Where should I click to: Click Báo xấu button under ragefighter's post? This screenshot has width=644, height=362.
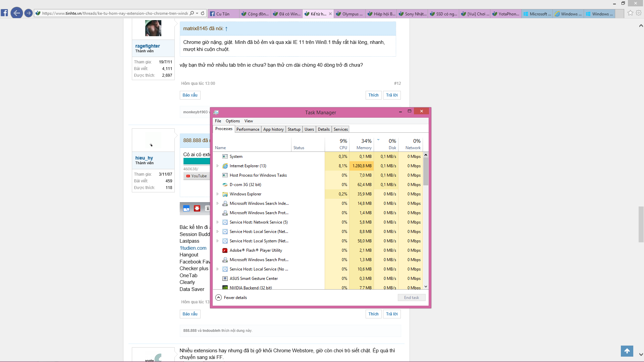coord(190,95)
